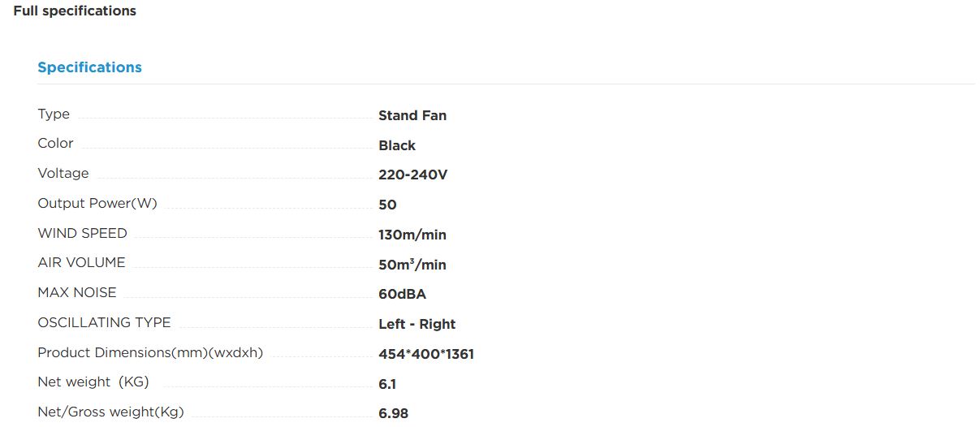Select the 60dBA value
This screenshot has height=427, width=980.
click(x=402, y=294)
